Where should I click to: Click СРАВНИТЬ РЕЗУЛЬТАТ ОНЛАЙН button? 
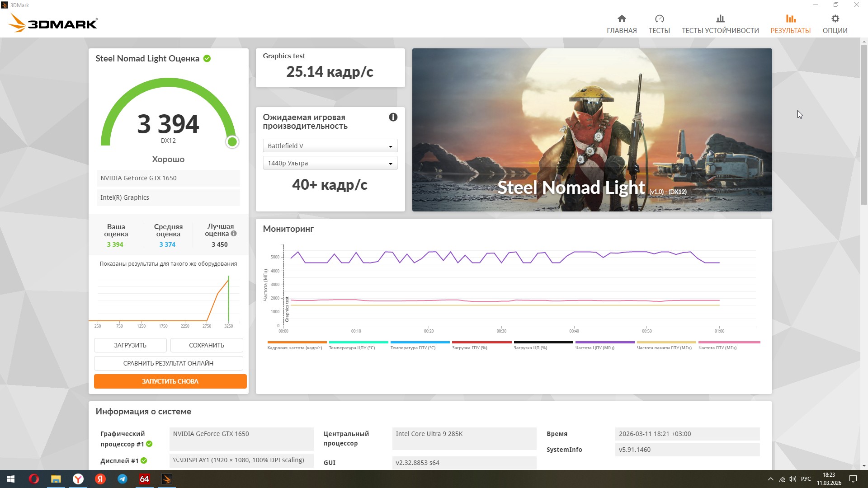(x=168, y=363)
